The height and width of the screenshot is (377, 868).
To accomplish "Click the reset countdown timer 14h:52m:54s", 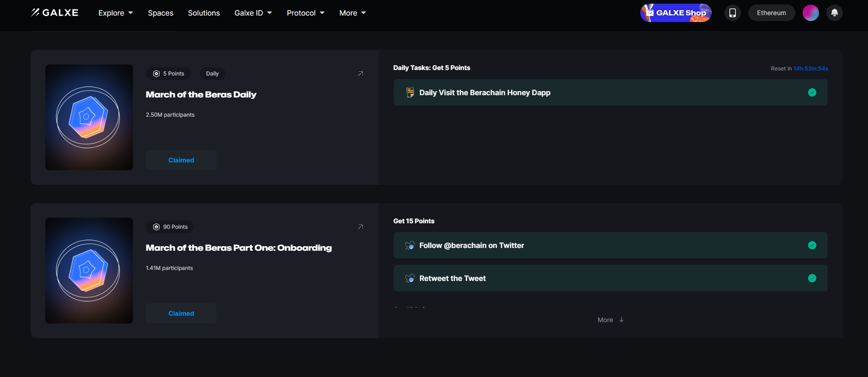I will 811,69.
